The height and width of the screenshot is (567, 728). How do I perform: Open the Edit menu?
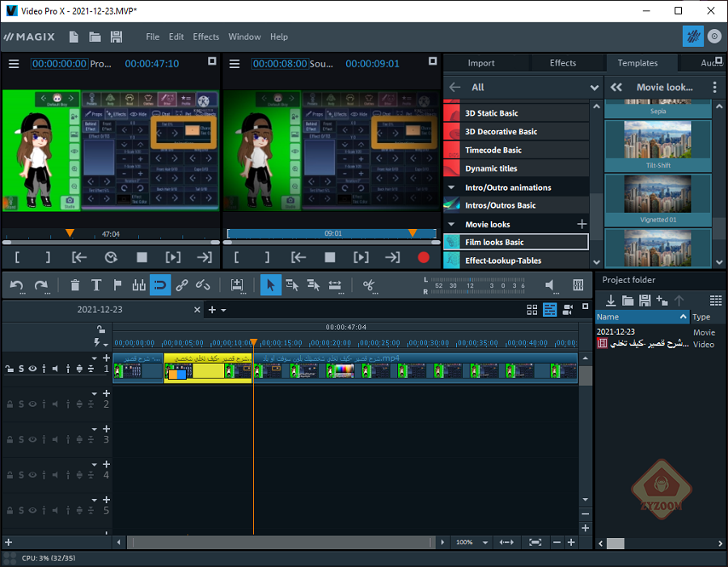(176, 36)
